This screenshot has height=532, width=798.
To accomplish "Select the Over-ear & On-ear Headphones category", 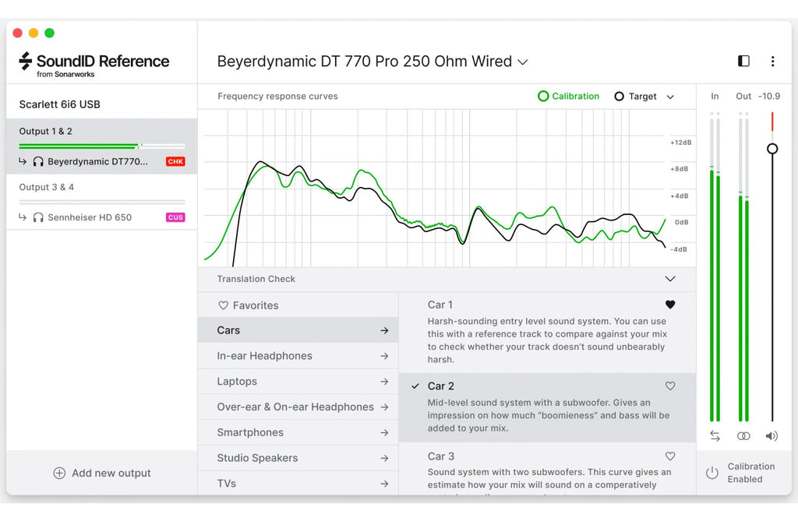I will click(298, 407).
